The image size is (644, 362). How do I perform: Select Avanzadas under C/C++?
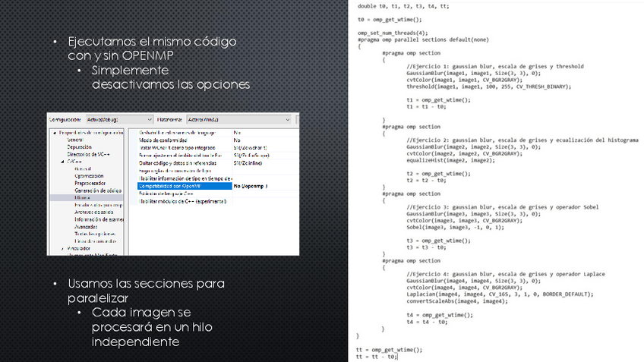85,226
